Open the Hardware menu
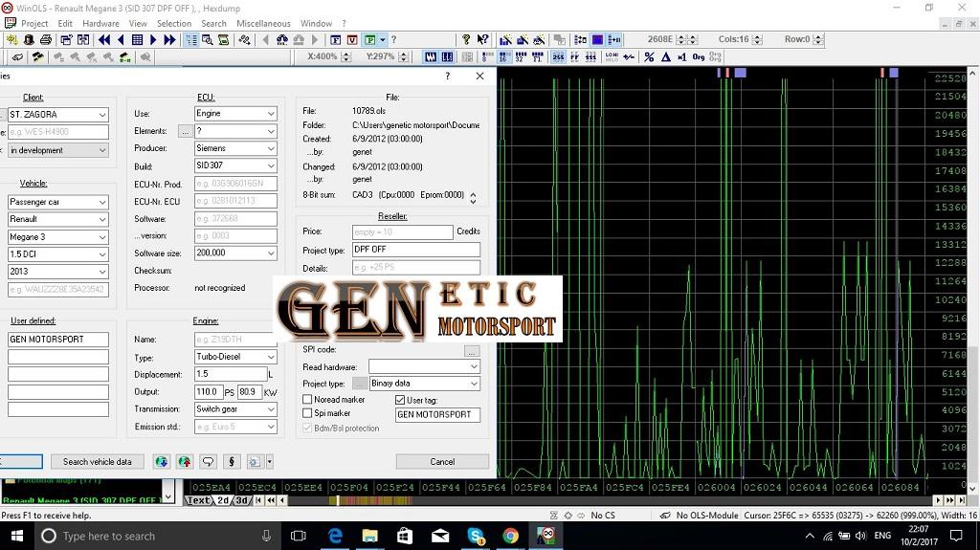This screenshot has height=550, width=980. 100,23
